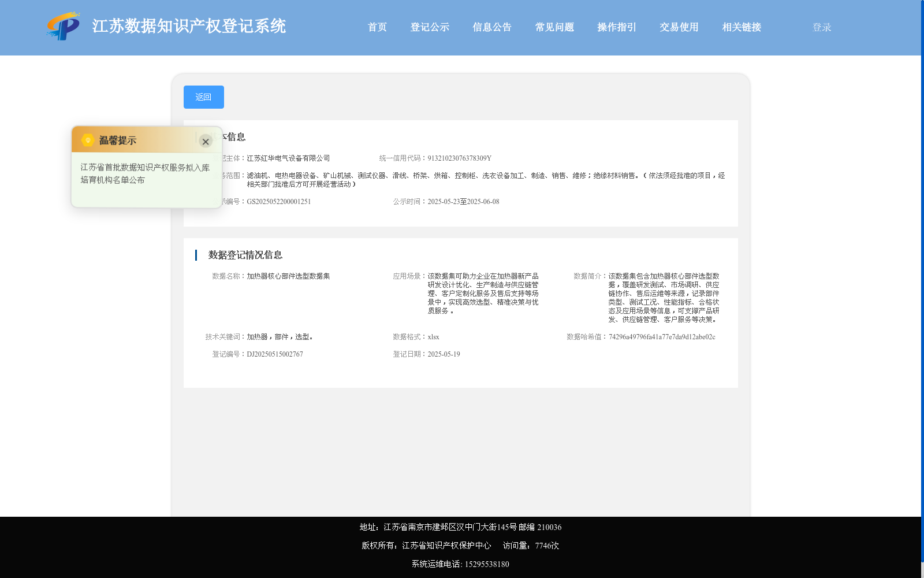
Task: Click the 温馨提示 popup title
Action: [x=118, y=140]
